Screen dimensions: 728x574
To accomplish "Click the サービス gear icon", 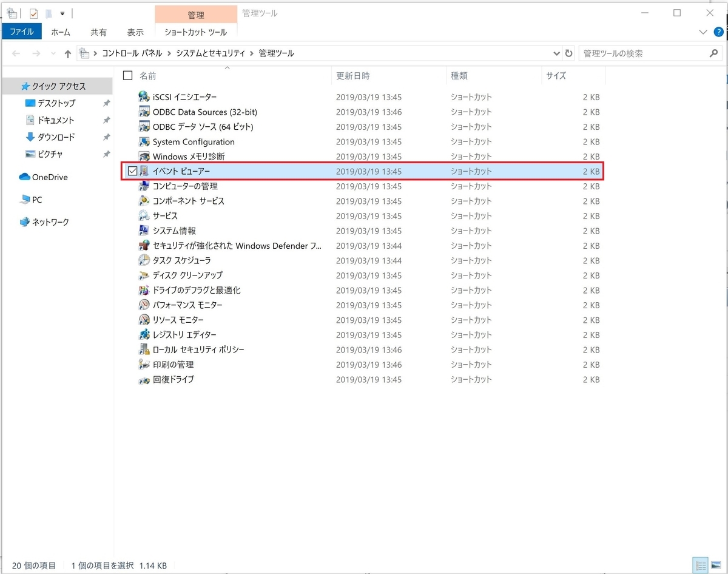I will [144, 216].
